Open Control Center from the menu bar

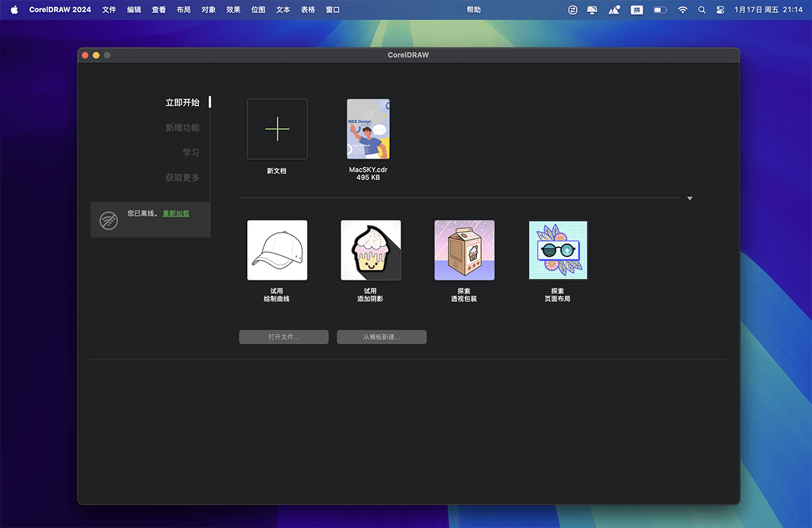pyautogui.click(x=720, y=10)
